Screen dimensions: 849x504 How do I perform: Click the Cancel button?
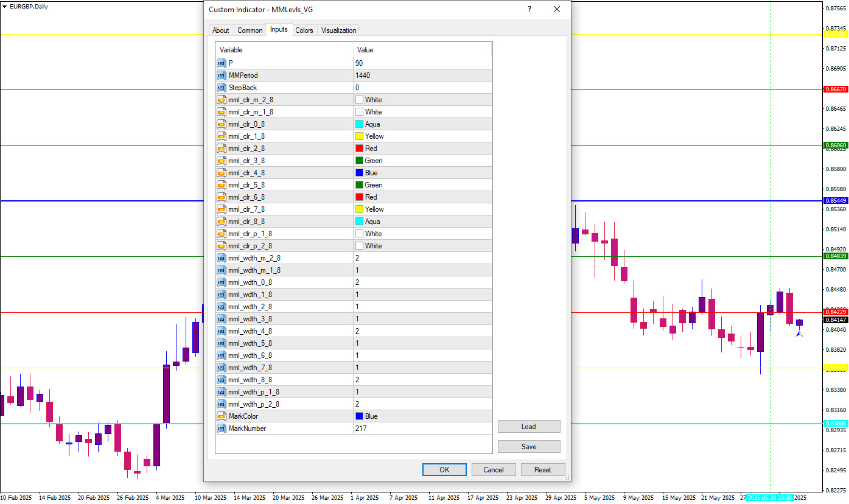tap(493, 470)
